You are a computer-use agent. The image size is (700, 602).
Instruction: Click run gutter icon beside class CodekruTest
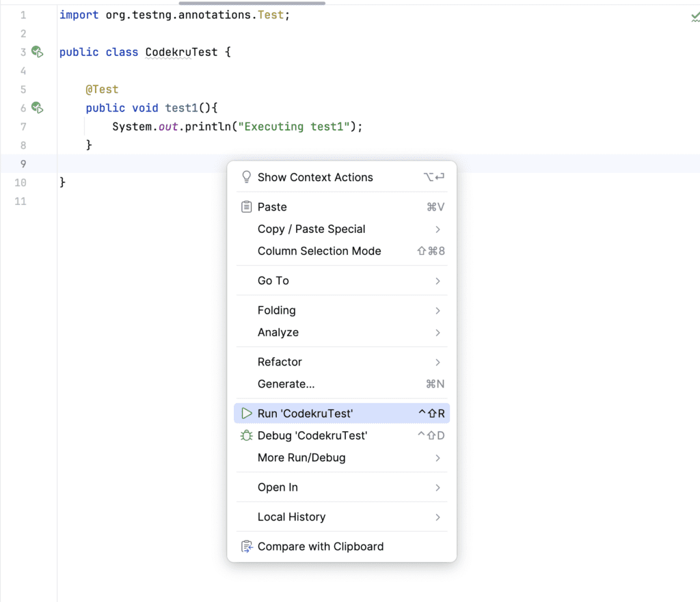[x=38, y=52]
